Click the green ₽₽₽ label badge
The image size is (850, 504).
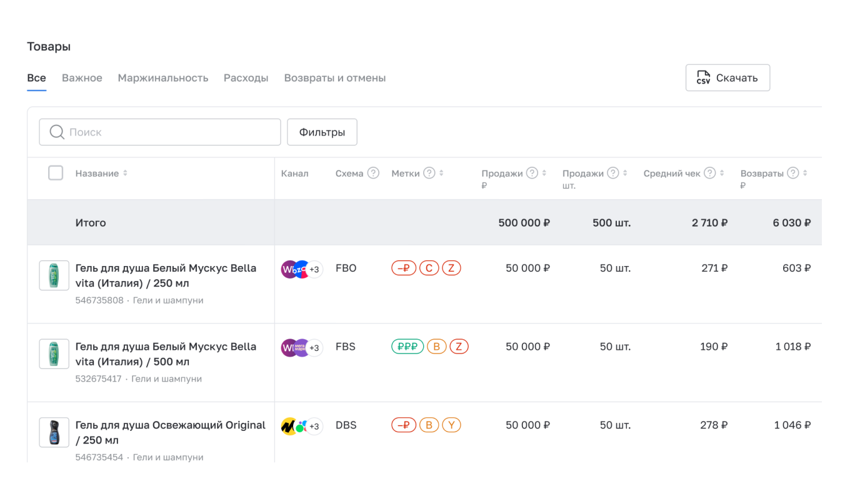click(x=407, y=347)
